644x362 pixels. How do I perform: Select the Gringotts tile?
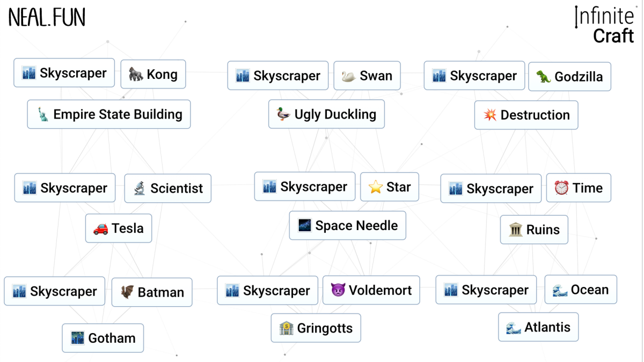tap(316, 328)
